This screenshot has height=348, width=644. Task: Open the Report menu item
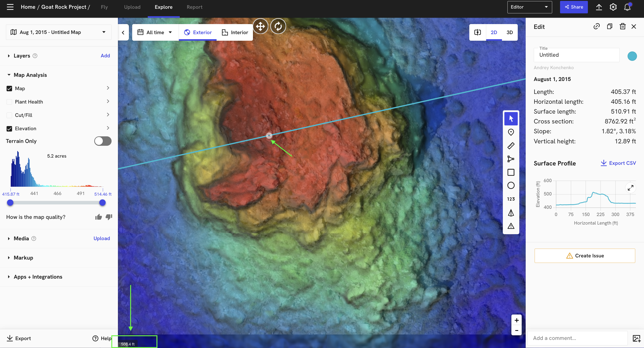click(x=194, y=7)
